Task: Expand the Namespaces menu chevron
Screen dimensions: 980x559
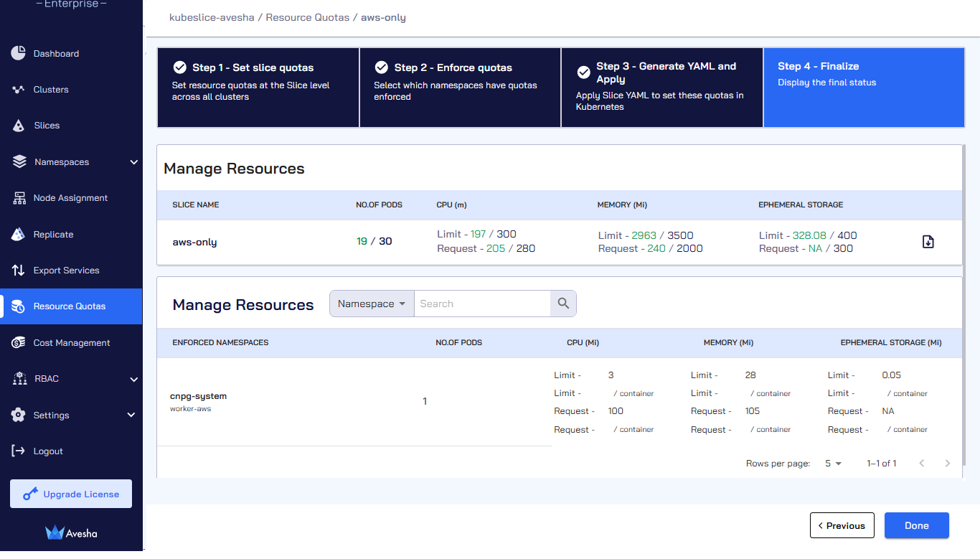Action: (x=133, y=162)
